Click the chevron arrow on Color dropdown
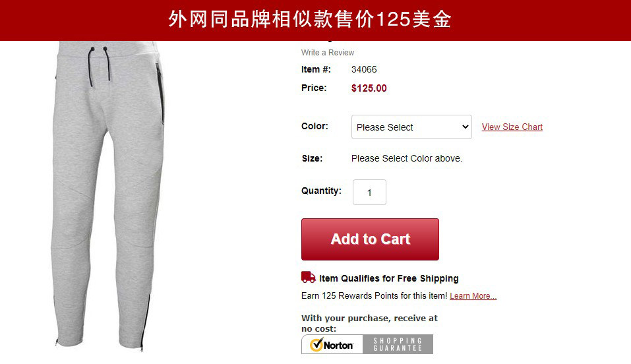Screen dimensions: 631x364 pyautogui.click(x=466, y=127)
